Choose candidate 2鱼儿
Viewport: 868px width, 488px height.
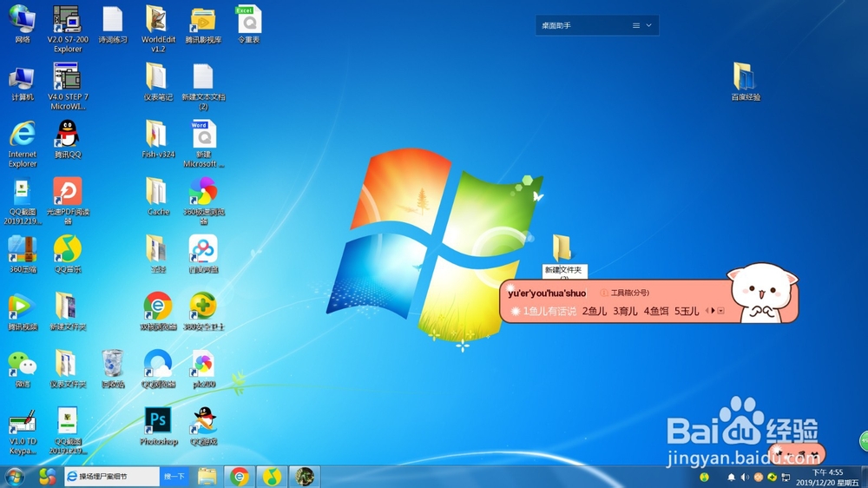[594, 312]
